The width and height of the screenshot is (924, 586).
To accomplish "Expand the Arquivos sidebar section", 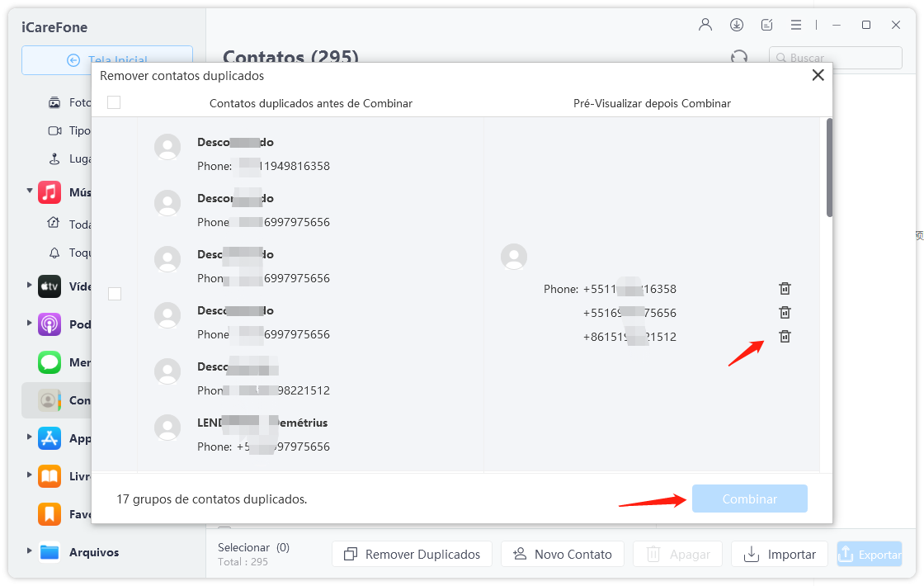I will tap(30, 551).
